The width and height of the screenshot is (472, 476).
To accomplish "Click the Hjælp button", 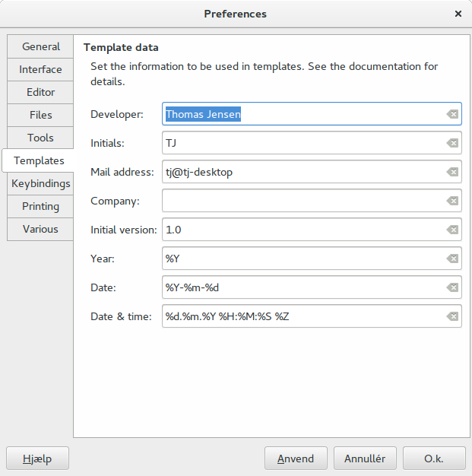I will pyautogui.click(x=37, y=459).
